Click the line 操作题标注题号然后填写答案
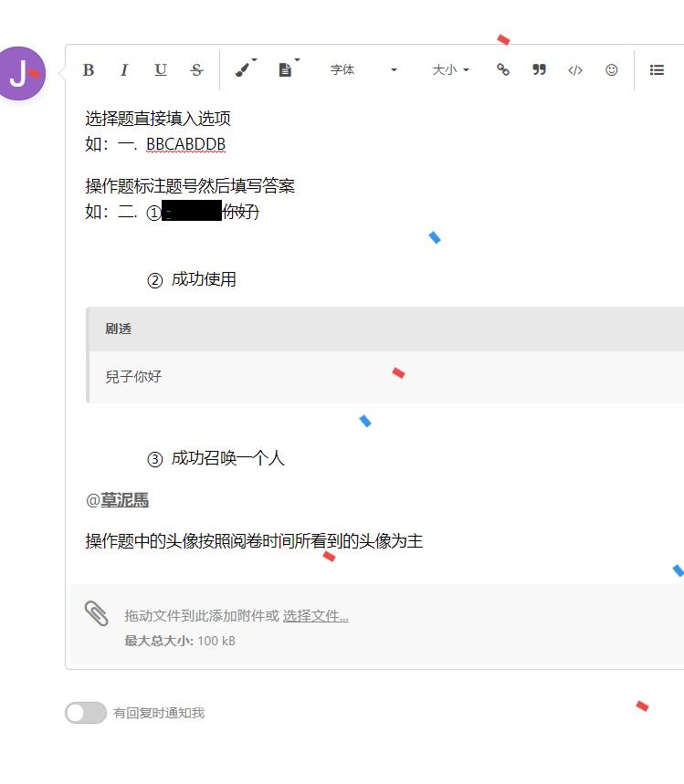The image size is (684, 784). point(190,186)
